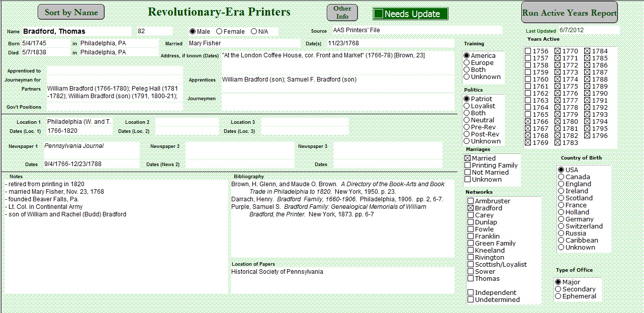Click the Name field with Bradford, Thomas

[x=75, y=31]
